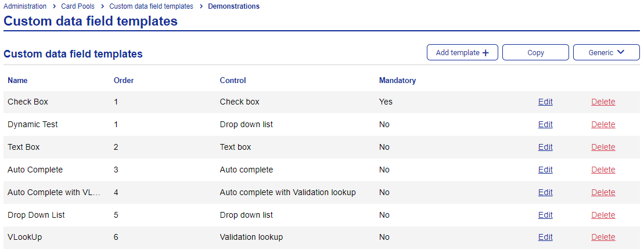The image size is (644, 252).
Task: Click 'Auto complete with Validation lookup' cell
Action: [287, 192]
